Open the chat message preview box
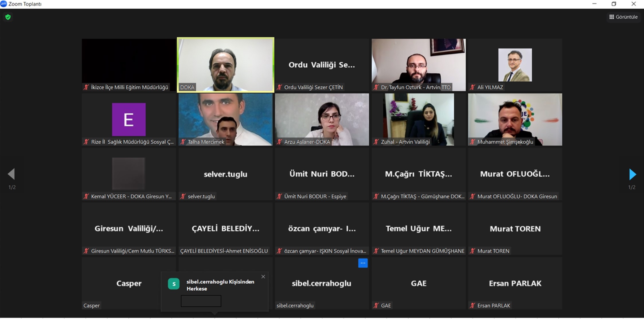This screenshot has height=319, width=644. coord(201,301)
